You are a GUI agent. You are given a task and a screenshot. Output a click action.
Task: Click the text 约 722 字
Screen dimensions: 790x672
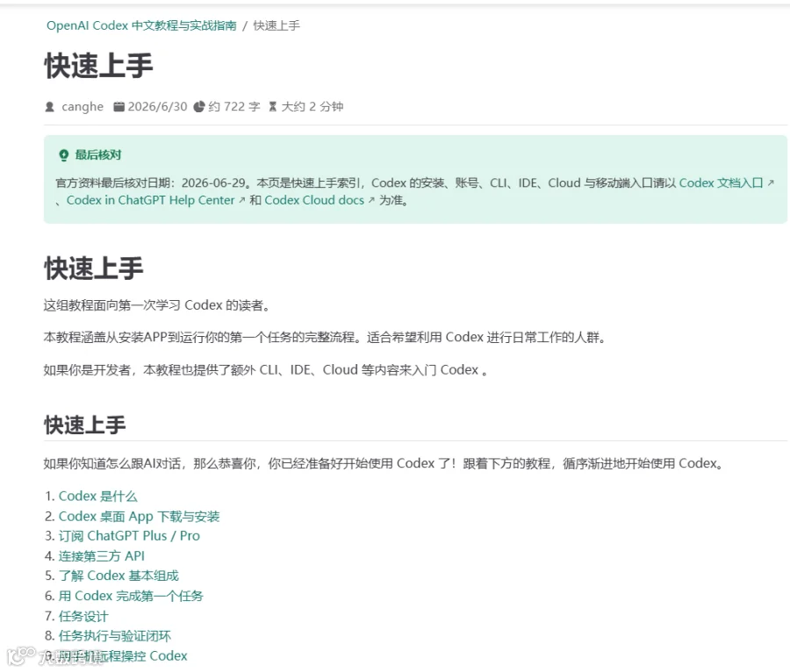[234, 107]
